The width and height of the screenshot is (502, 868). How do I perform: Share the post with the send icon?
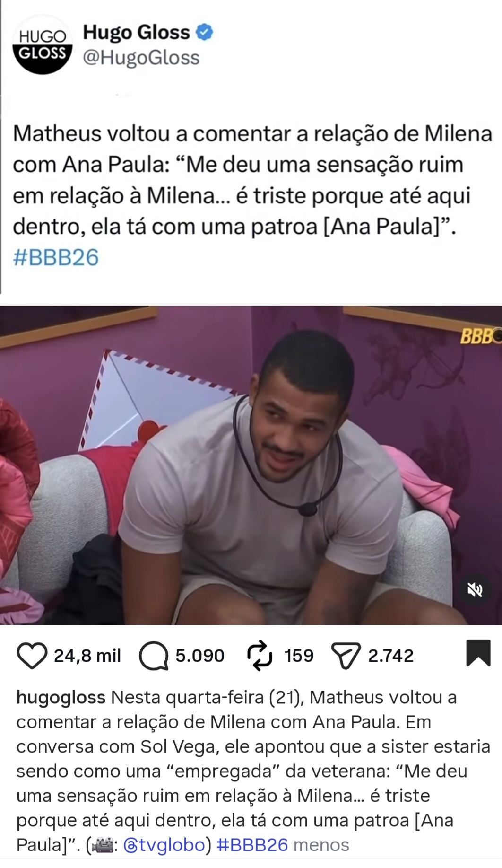click(346, 657)
